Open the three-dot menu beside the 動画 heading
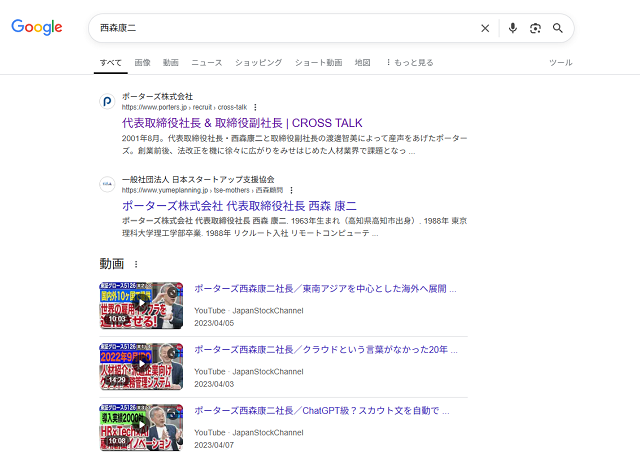 coord(136,264)
